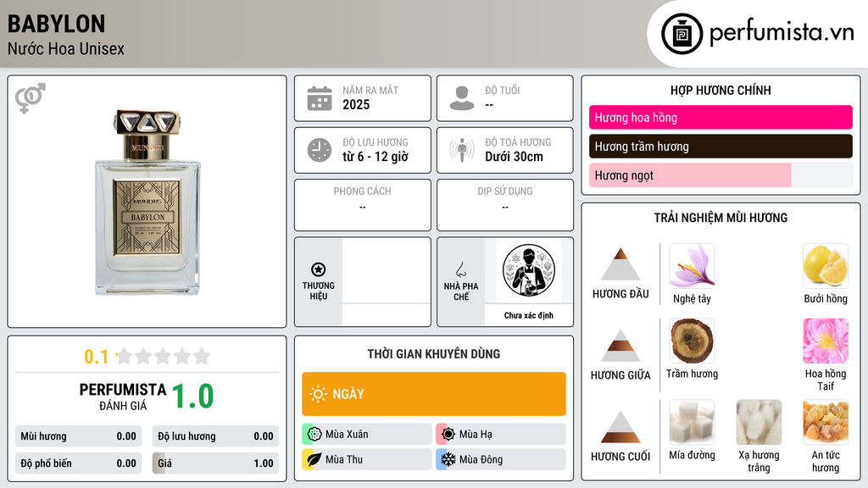Click the snowflake icon for Mùa Đông
The width and height of the screenshot is (868, 488).
pyautogui.click(x=448, y=459)
